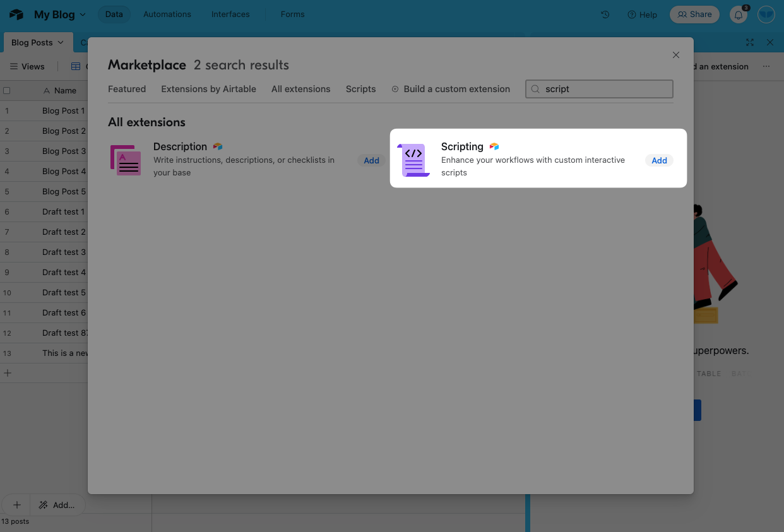This screenshot has height=532, width=784.
Task: Toggle the Views sidebar
Action: (x=27, y=66)
